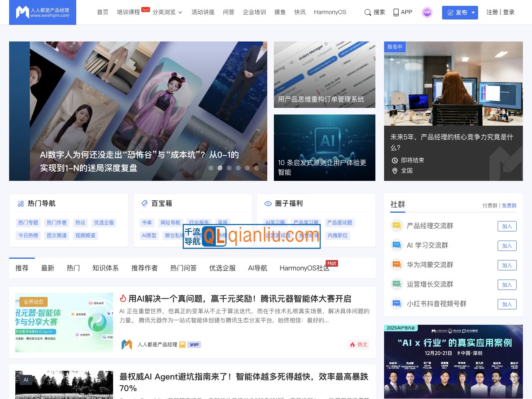Screen dimensions: 532x399
Task: Click the woshipm logo
Action: click(42, 12)
